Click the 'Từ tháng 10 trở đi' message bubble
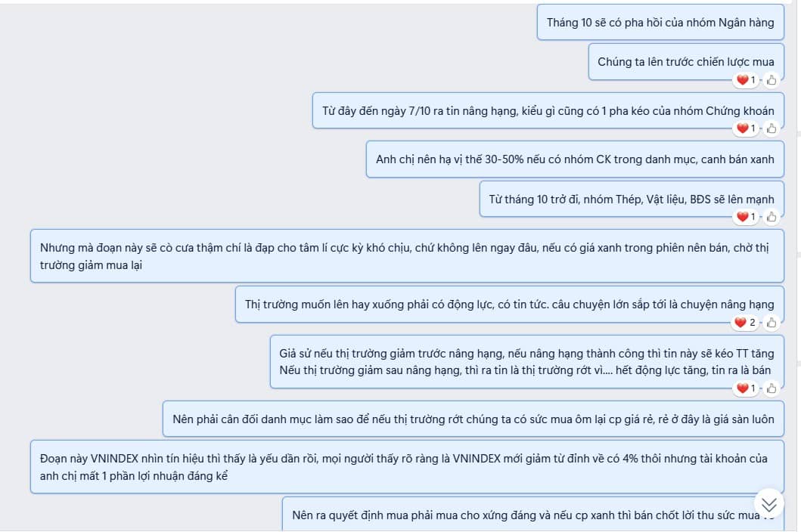The width and height of the screenshot is (801, 532). point(632,199)
